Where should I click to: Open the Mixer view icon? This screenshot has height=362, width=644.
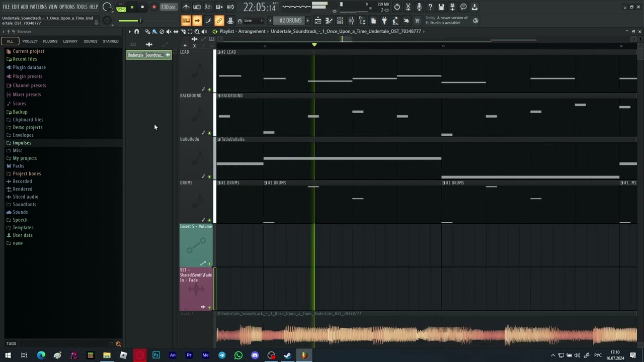tap(351, 21)
